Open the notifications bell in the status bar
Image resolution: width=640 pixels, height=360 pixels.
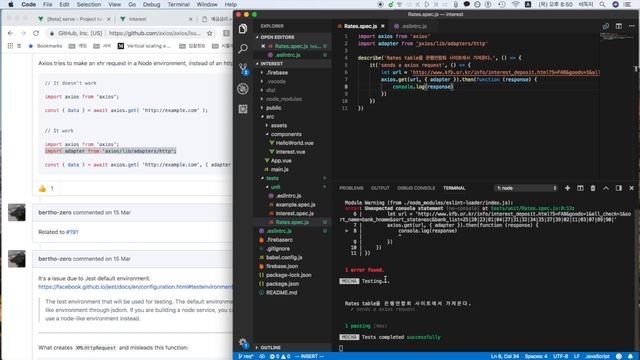coord(631,356)
